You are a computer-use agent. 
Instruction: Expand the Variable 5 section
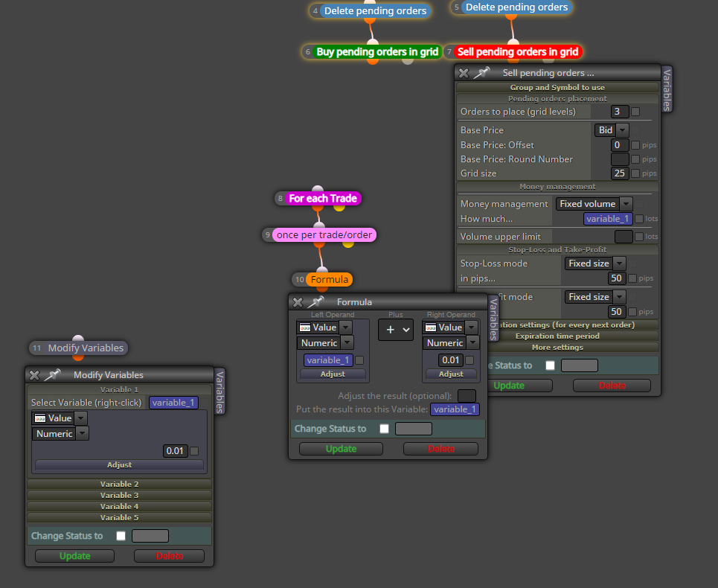tap(120, 517)
